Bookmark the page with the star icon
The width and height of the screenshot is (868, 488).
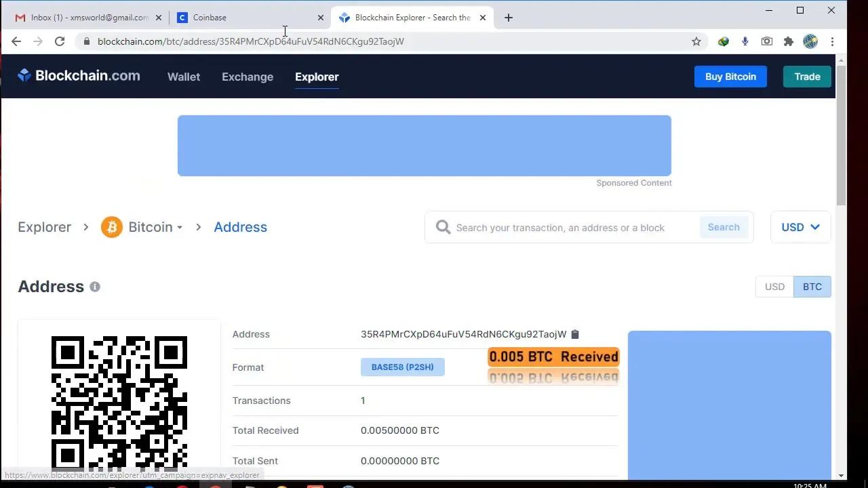[696, 41]
